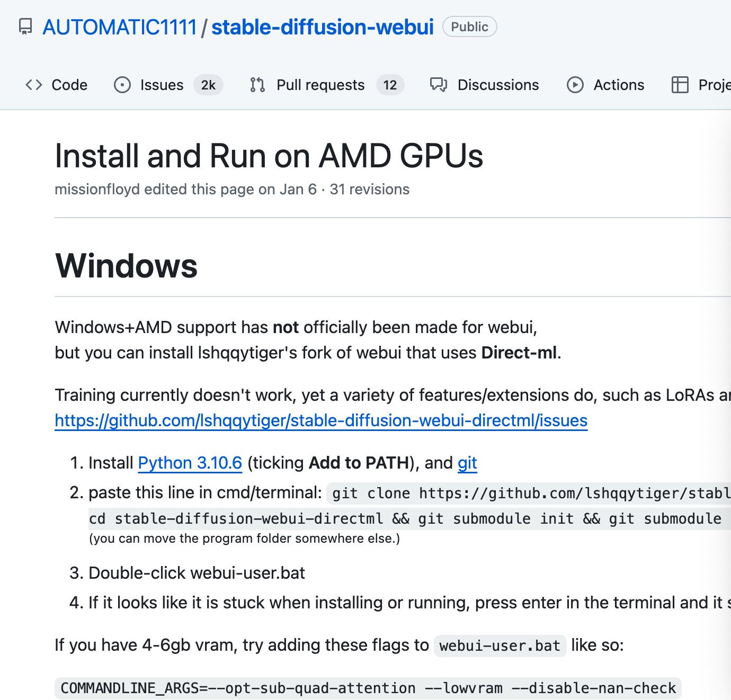Click the 'Install and Run on AMD GPUs' title

[x=269, y=156]
